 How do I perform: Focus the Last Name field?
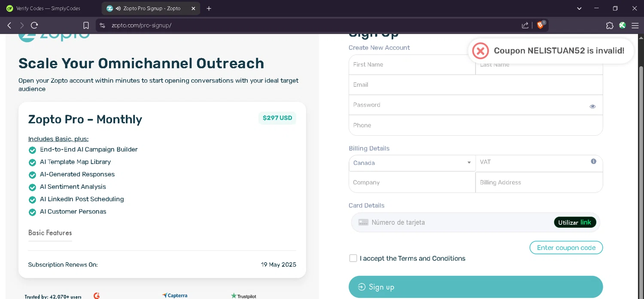pos(539,64)
